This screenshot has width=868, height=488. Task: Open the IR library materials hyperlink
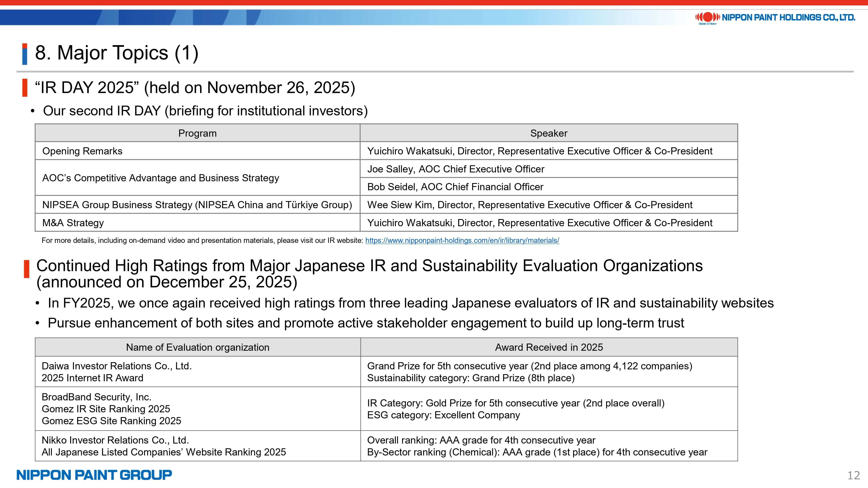click(462, 241)
